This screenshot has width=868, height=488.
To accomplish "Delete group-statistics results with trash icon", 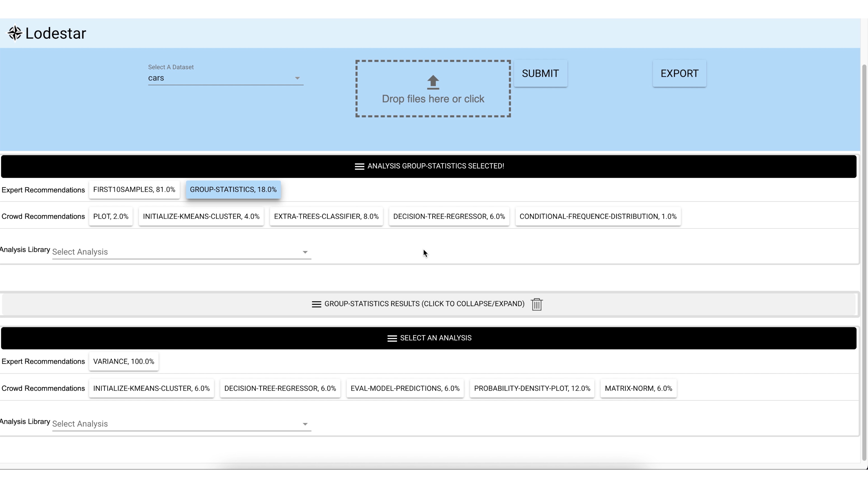I will [536, 304].
